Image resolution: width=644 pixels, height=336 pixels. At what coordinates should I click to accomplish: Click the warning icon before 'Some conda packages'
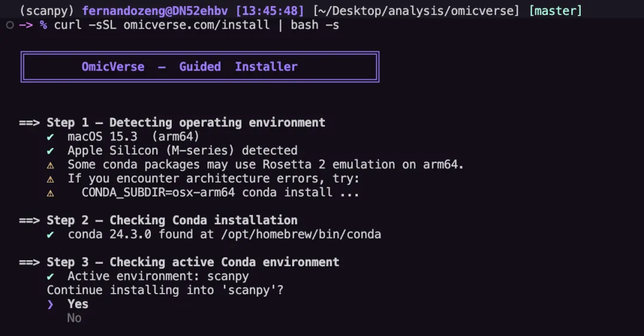pos(51,165)
